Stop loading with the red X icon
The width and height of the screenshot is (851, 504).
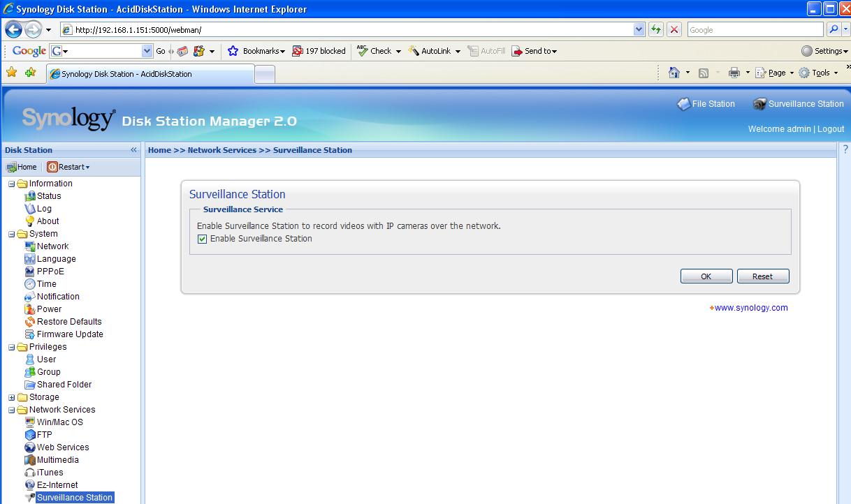(674, 29)
